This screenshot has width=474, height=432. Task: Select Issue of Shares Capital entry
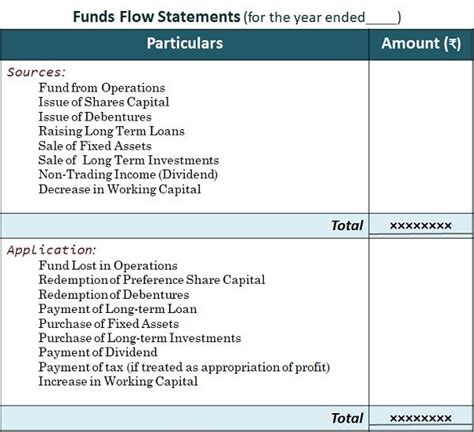[104, 102]
